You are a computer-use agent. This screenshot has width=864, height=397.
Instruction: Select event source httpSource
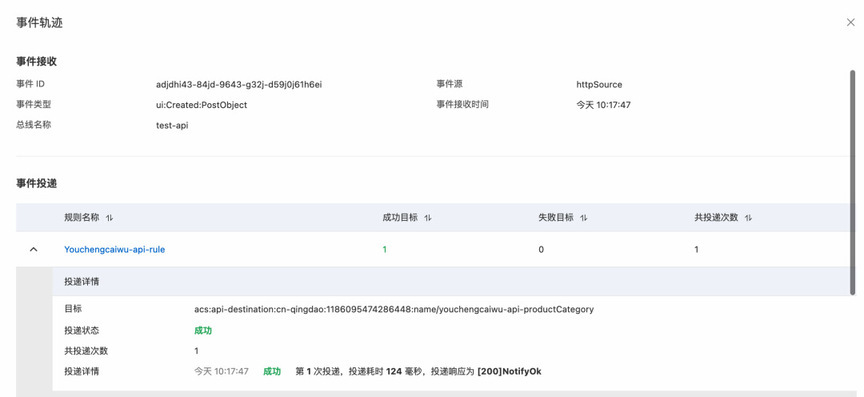[x=599, y=84]
